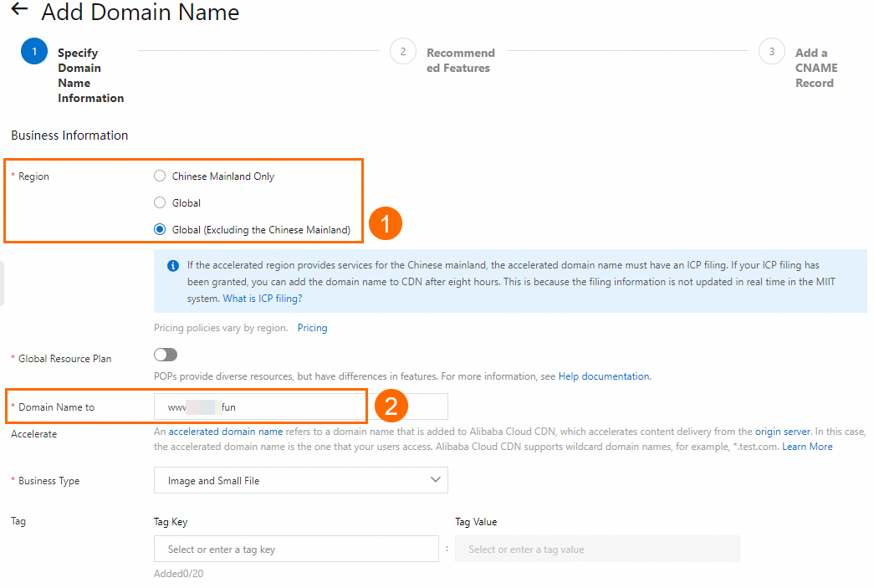Click the back arrow icon
This screenshot has height=588, width=874.
point(19,10)
